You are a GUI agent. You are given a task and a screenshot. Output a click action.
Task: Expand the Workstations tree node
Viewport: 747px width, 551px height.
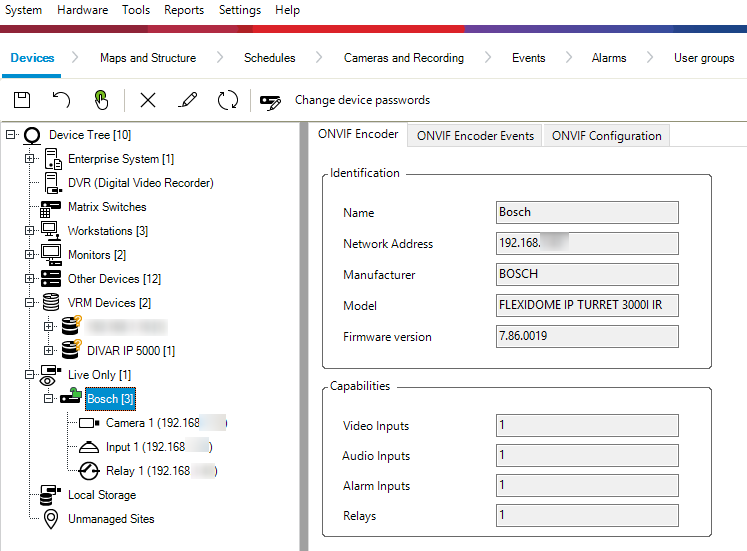pos(30,231)
